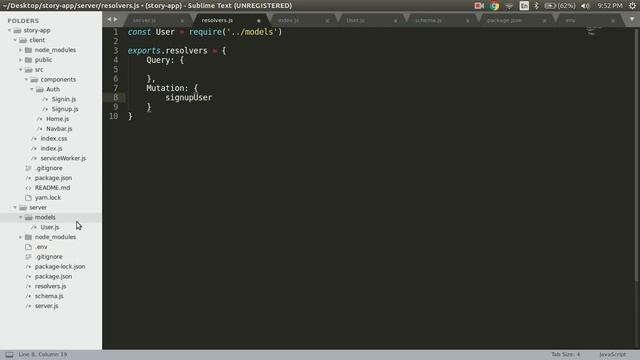Expand the public folder arrow
The height and width of the screenshot is (360, 640).
20,60
